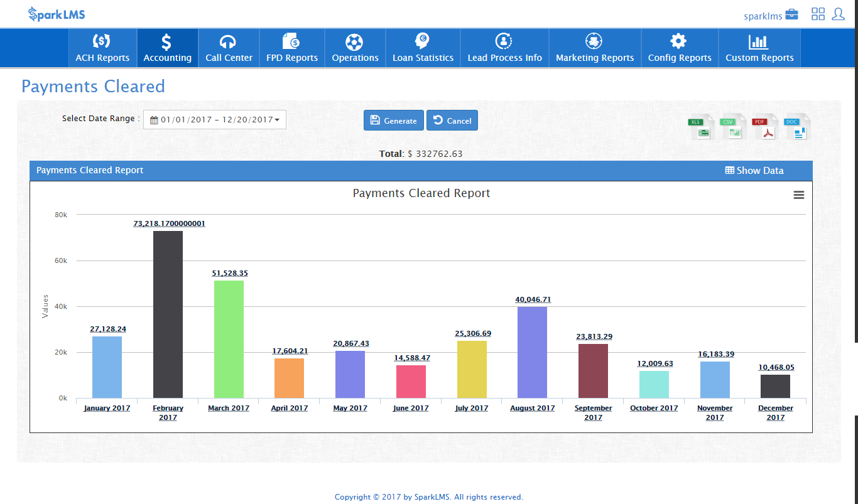Screen dimensions: 858x504
Task: Open the Lead Process Info menu
Action: (504, 48)
